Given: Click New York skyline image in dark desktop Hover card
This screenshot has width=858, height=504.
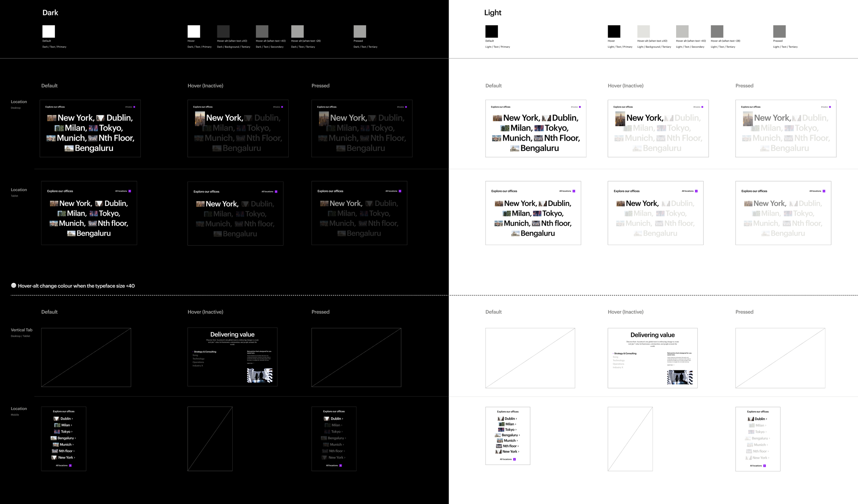Looking at the screenshot, I should (x=200, y=119).
